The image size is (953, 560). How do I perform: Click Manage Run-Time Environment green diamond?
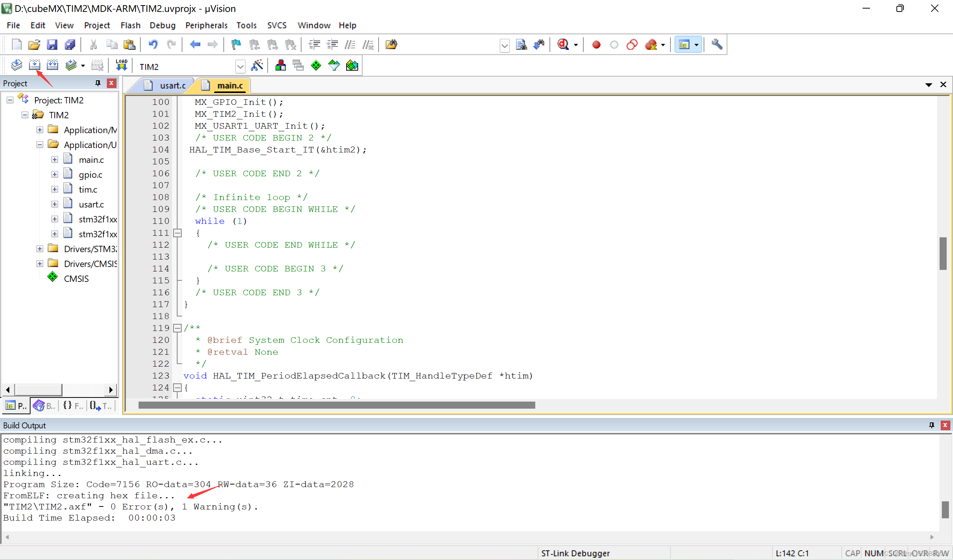316,65
